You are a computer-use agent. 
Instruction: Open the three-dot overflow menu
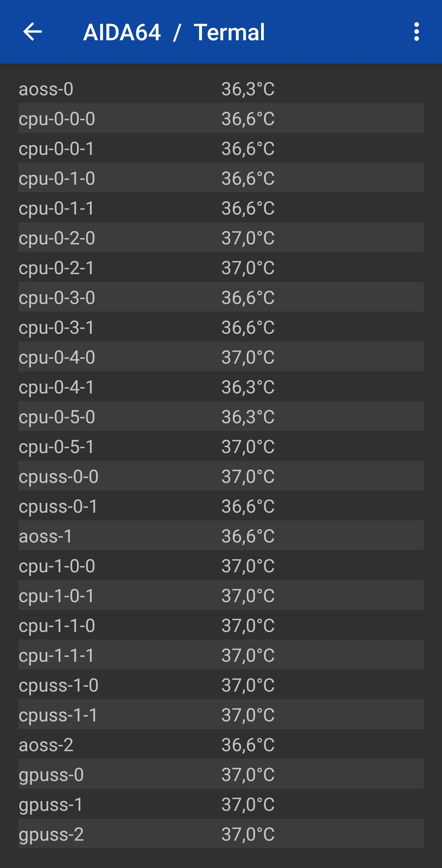[417, 32]
